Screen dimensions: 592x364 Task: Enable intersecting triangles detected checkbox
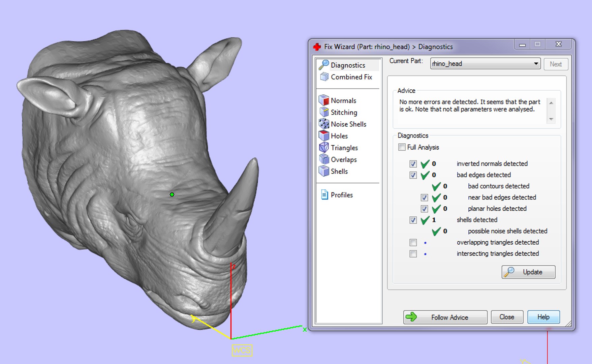pyautogui.click(x=413, y=254)
